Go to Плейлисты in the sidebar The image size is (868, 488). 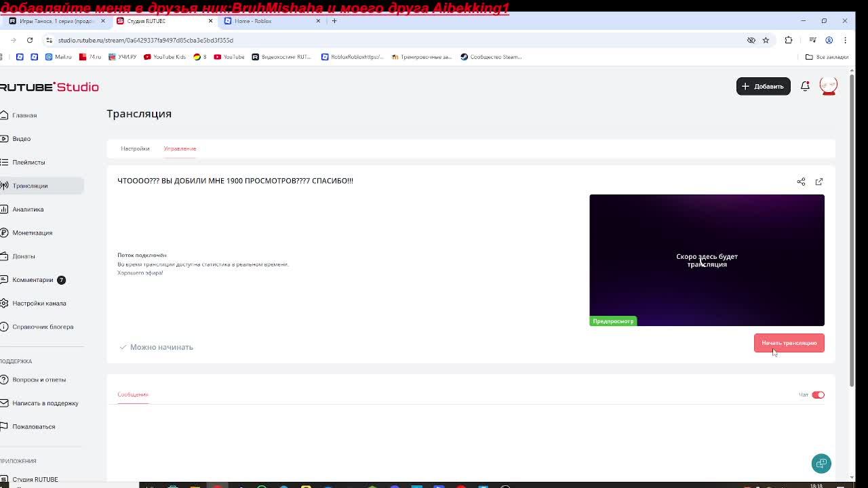pyautogui.click(x=28, y=162)
